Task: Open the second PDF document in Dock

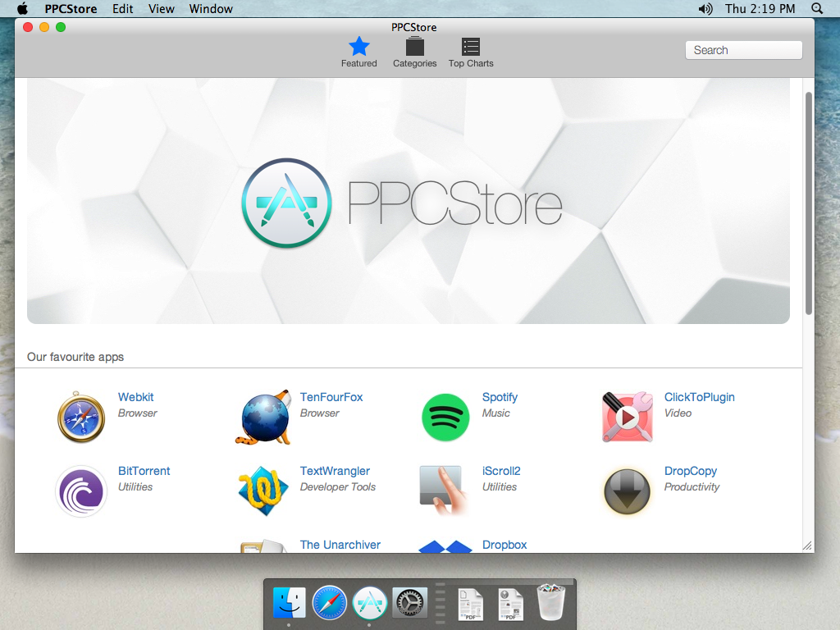Action: pos(510,605)
